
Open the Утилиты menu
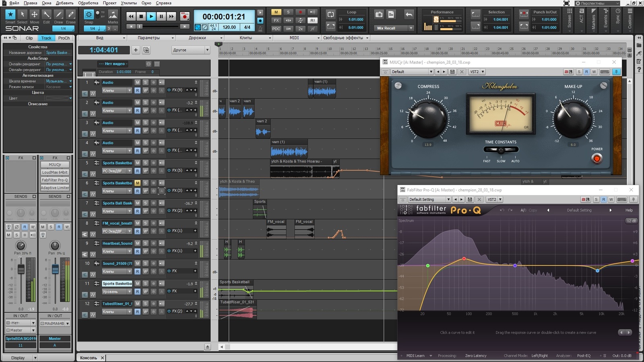tap(129, 3)
